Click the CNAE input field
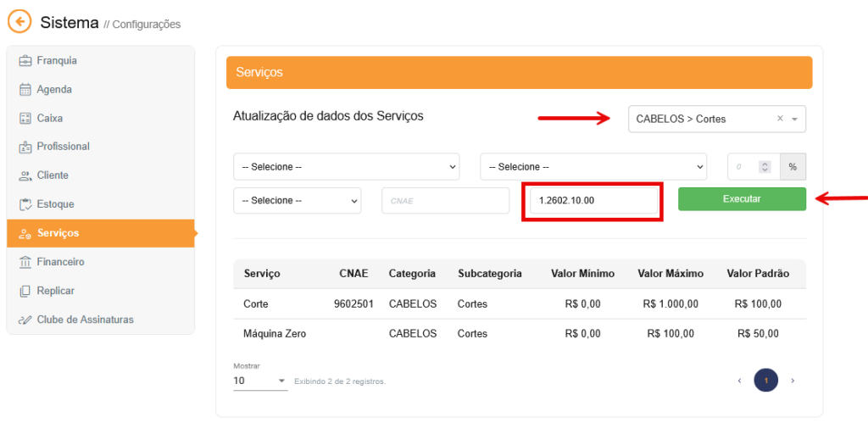 (446, 200)
